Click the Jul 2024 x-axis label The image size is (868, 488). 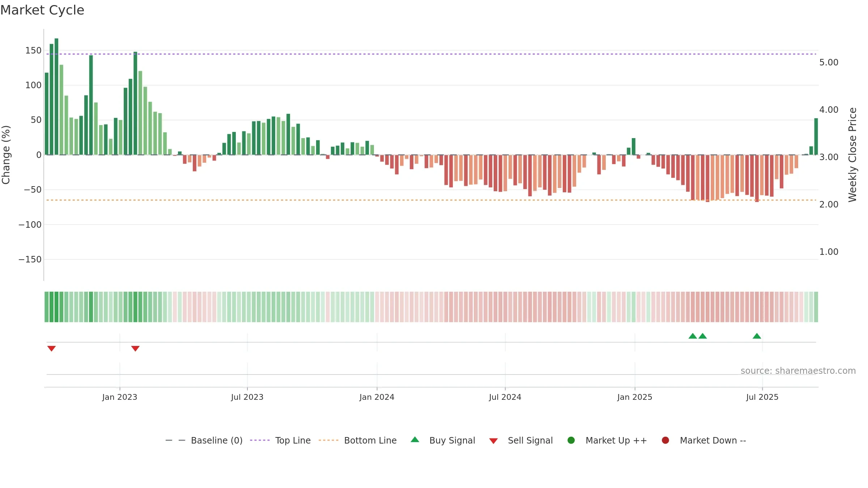pos(505,397)
